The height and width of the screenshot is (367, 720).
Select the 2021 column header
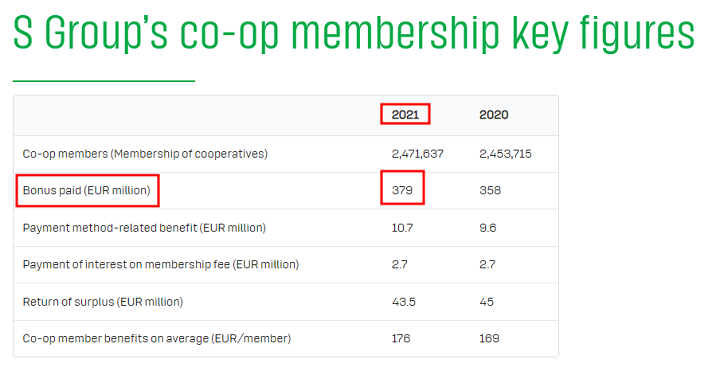coord(405,114)
